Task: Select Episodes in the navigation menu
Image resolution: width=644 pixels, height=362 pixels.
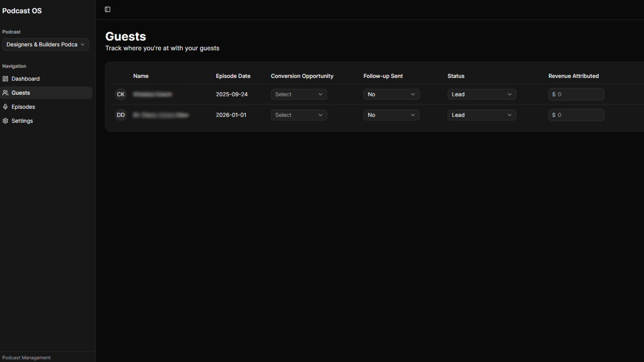Action: (24, 106)
